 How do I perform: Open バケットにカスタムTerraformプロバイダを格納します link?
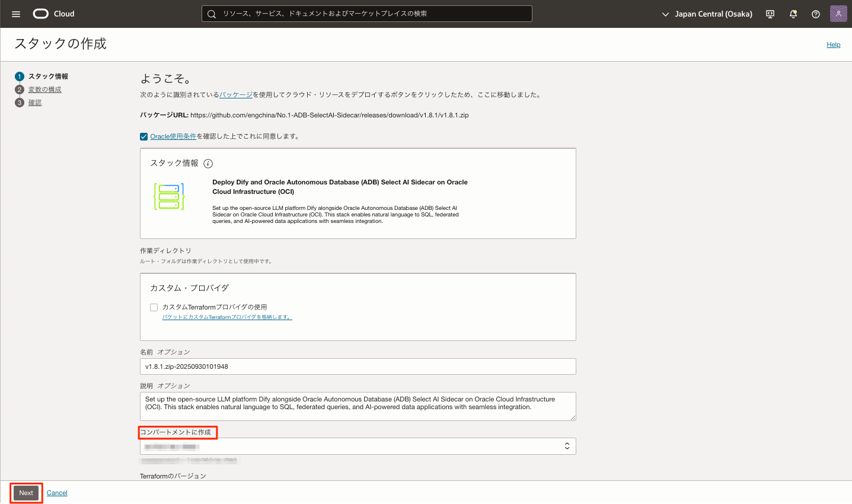click(x=227, y=317)
